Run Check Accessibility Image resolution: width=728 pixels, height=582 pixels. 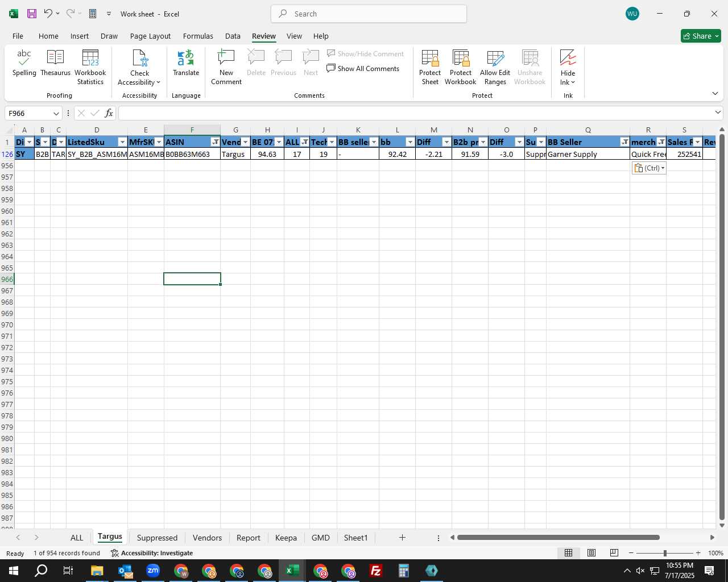click(x=139, y=67)
